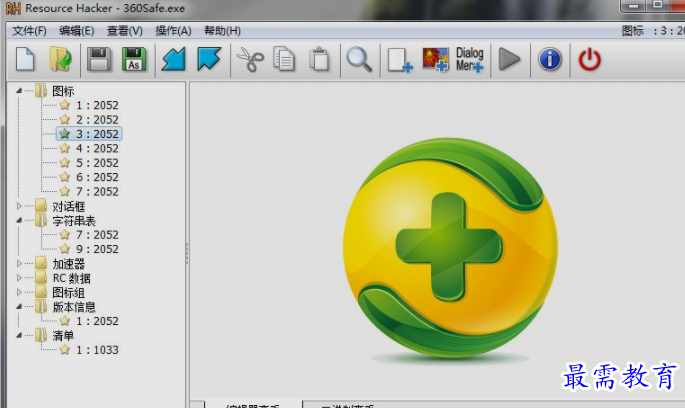Viewport: 685px width, 408px height.
Task: Click the 加速器 folder label
Action: (x=69, y=264)
